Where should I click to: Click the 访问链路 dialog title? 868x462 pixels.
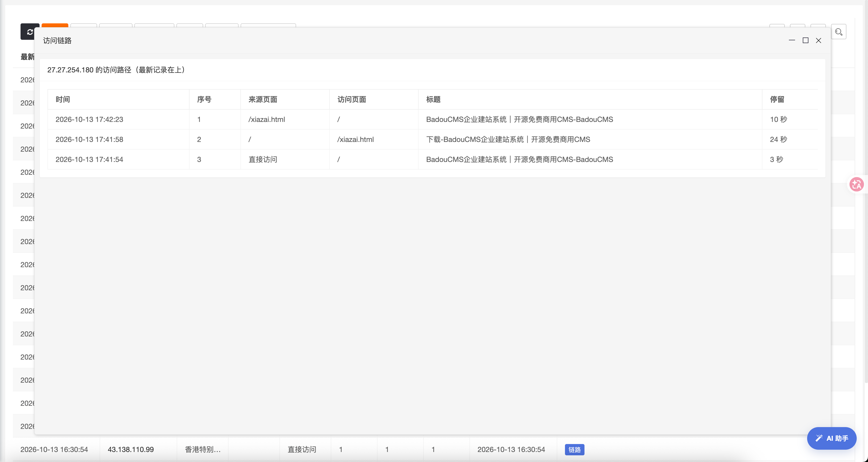click(x=57, y=40)
